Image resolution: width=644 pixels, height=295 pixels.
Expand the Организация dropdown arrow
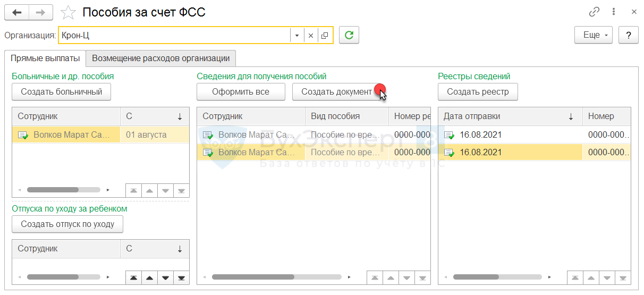(x=297, y=36)
